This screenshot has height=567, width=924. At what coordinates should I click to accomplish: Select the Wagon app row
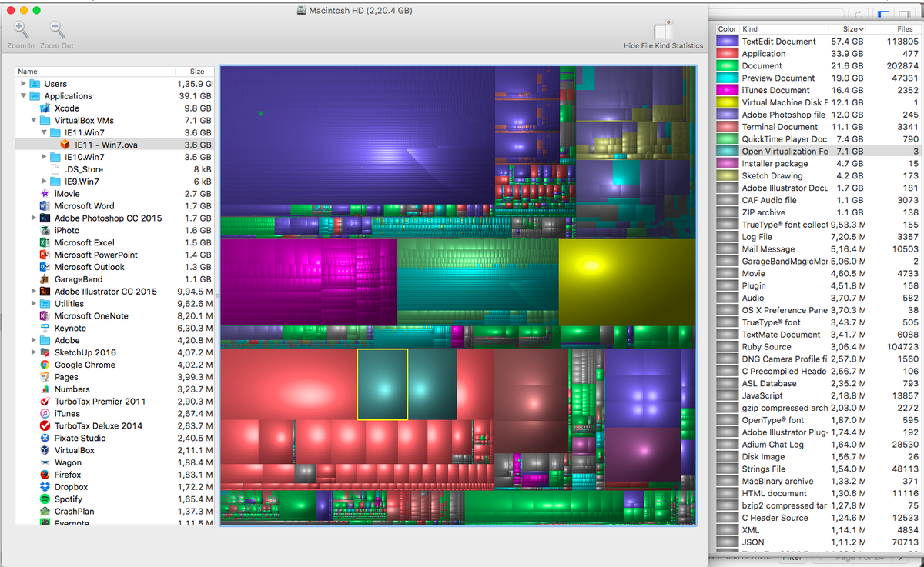(114, 462)
